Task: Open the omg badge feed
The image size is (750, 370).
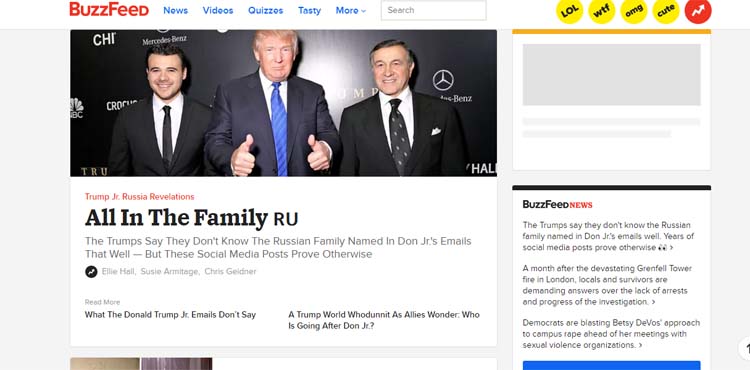Action: [x=634, y=11]
